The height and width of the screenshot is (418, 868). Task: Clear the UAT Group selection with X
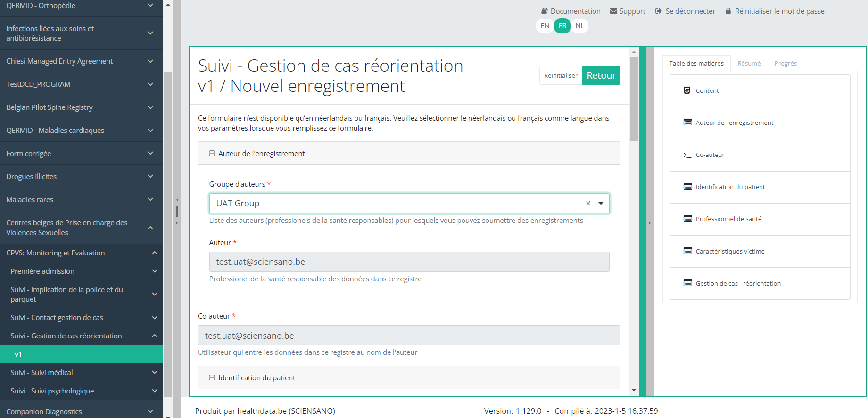pyautogui.click(x=588, y=204)
